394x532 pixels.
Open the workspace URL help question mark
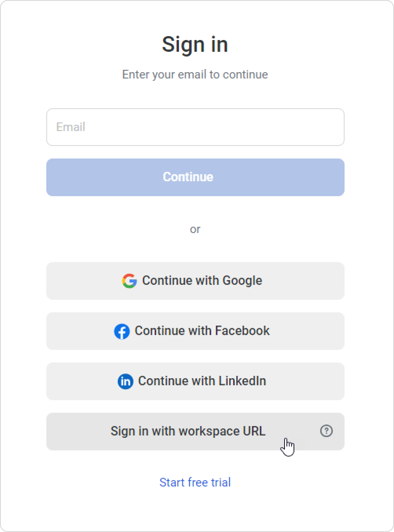(327, 431)
